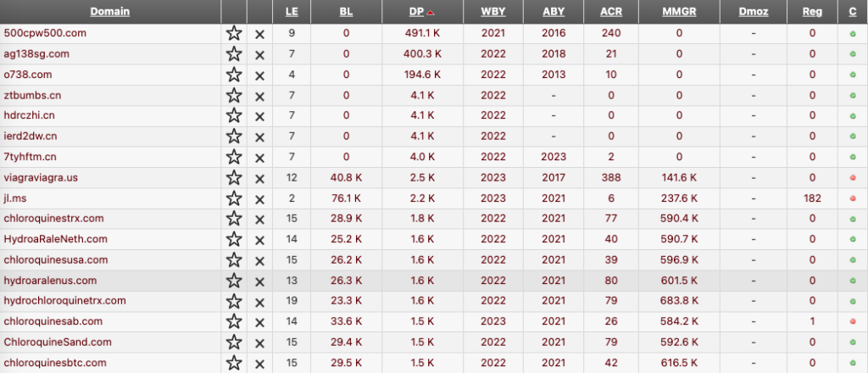Screen dimensions: 868x373
Task: Sort table by Domain header
Action: pos(110,12)
